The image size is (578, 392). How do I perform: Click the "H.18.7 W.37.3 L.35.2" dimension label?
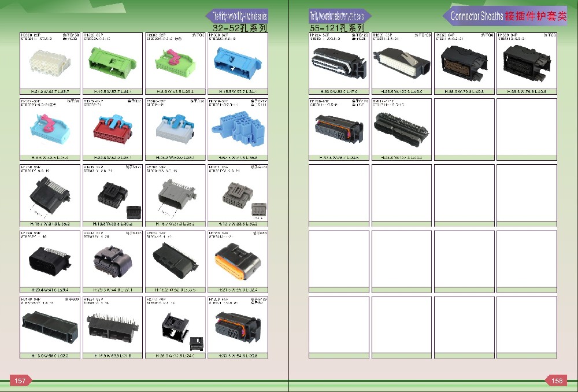pos(50,224)
